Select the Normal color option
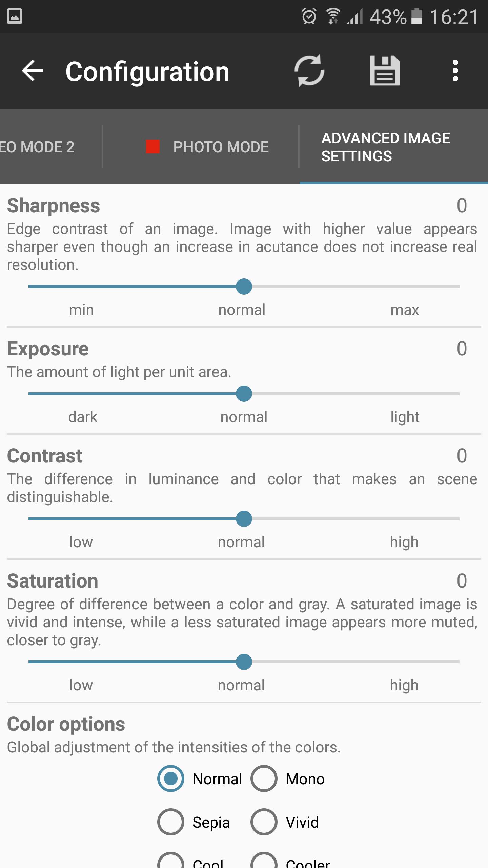The height and width of the screenshot is (868, 488). [x=171, y=779]
